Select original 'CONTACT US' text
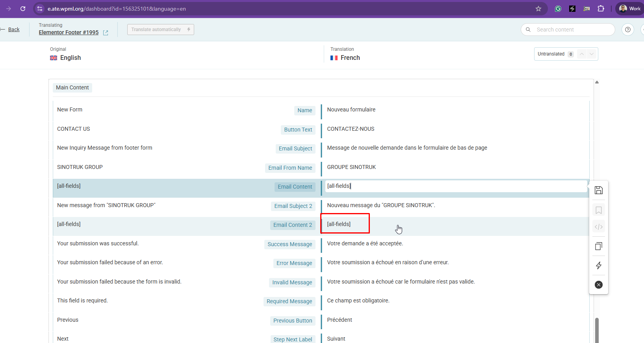644x343 pixels. [x=74, y=129]
